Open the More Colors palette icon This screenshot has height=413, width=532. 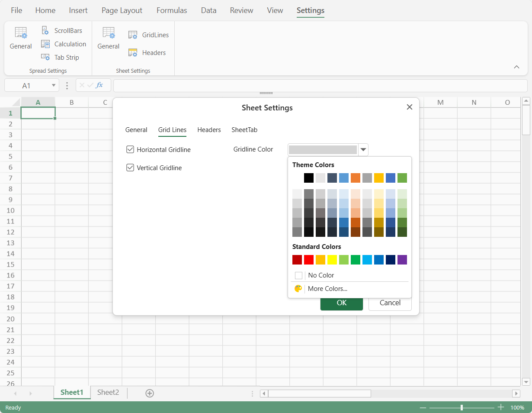[x=298, y=289]
